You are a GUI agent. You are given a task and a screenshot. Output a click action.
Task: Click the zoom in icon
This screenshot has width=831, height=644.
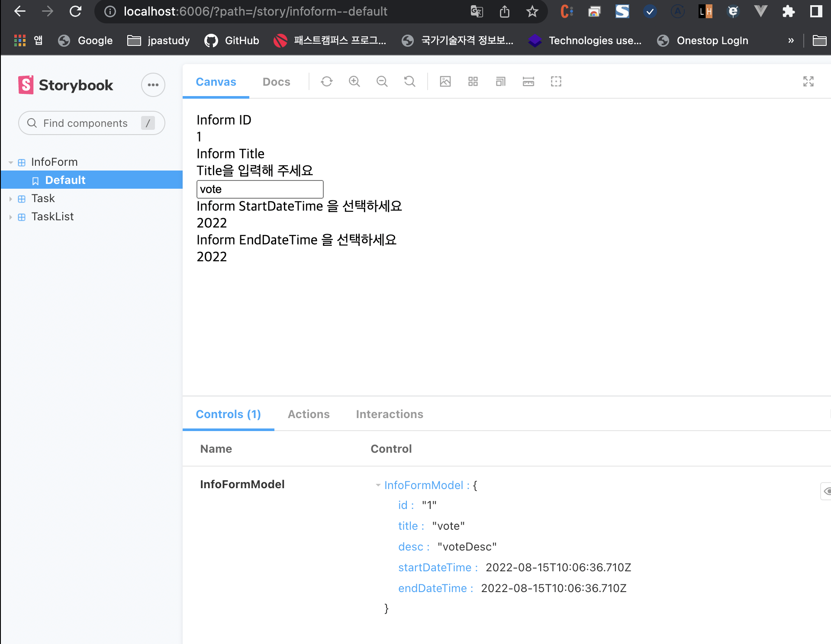click(x=354, y=81)
